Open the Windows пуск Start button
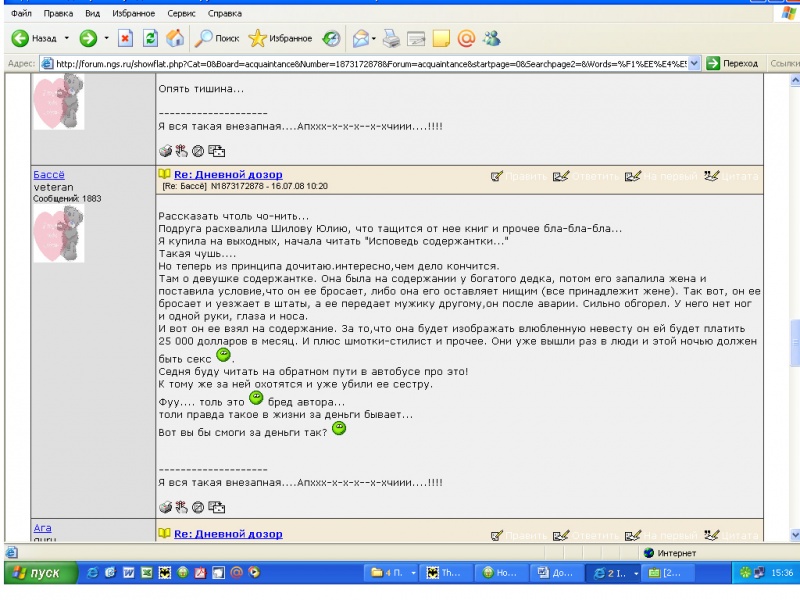The image size is (800, 600). coord(36,573)
